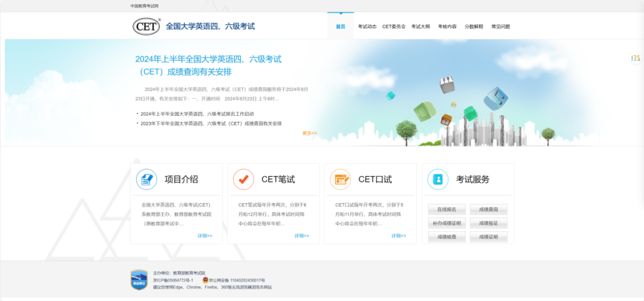Click the 成绩核查 button
The width and height of the screenshot is (644, 301).
coord(447,237)
